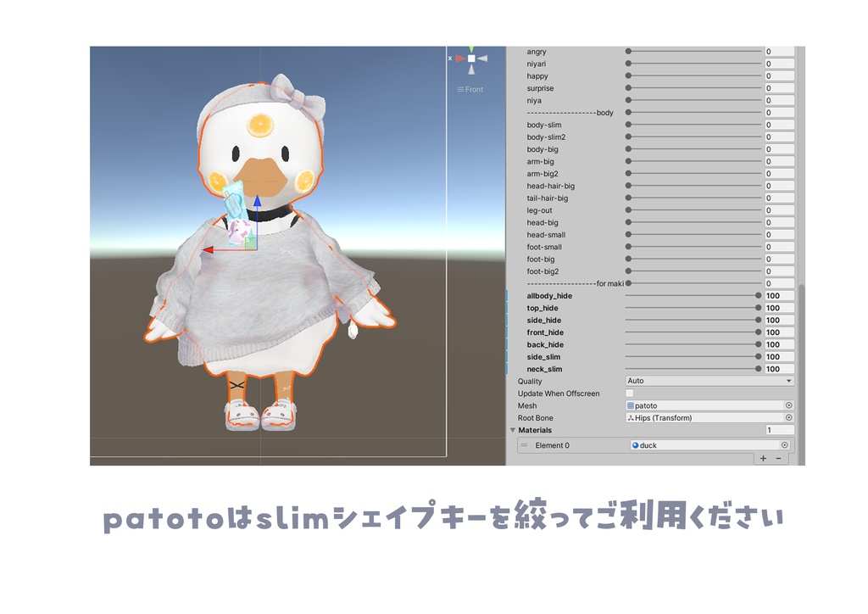The image size is (868, 614).
Task: Click the plus button to add a material slot
Action: (x=762, y=458)
